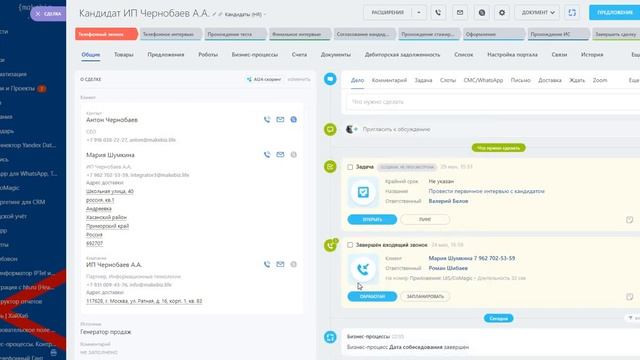This screenshot has height=360, width=640.
Task: Email company ИП Чернобаев А.А. envelope icon
Action: point(280,264)
